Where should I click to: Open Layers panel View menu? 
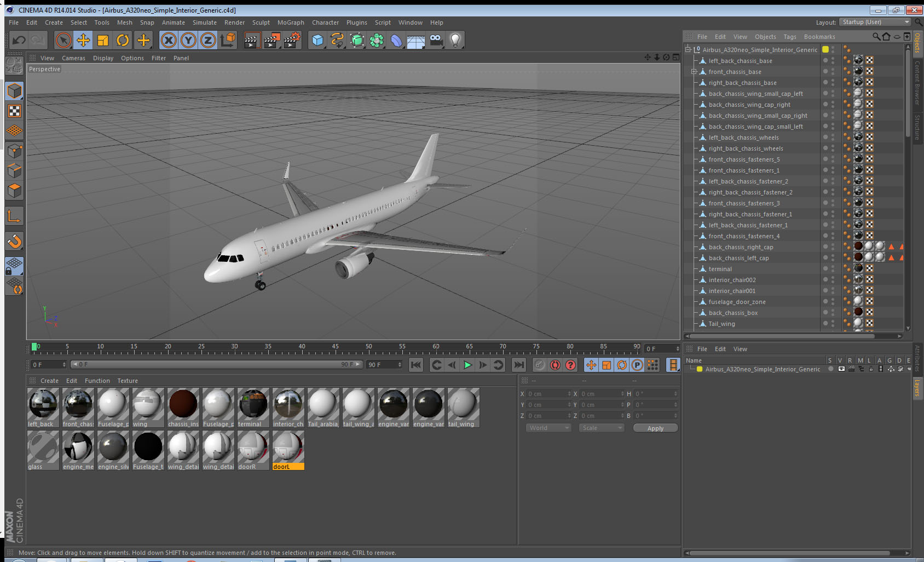point(740,349)
